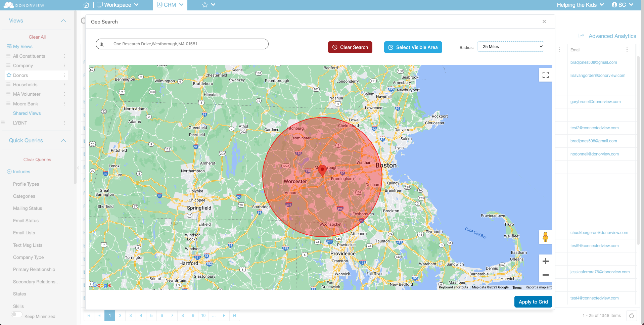Image resolution: width=644 pixels, height=325 pixels.
Task: Select the MA Volunteer view
Action: coord(27,94)
